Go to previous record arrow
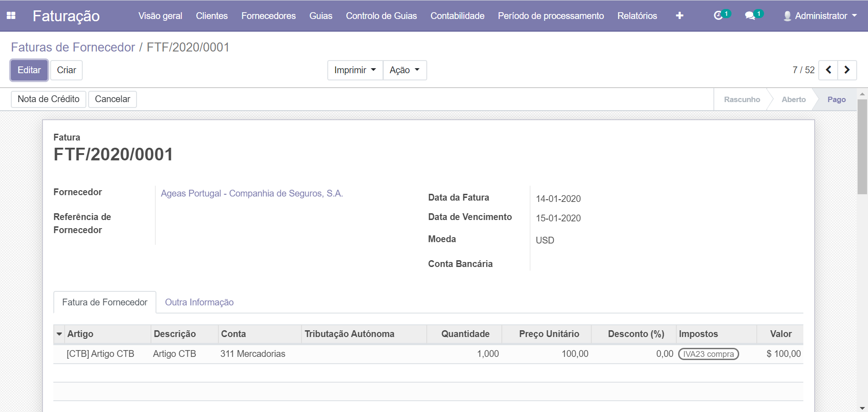 (828, 70)
